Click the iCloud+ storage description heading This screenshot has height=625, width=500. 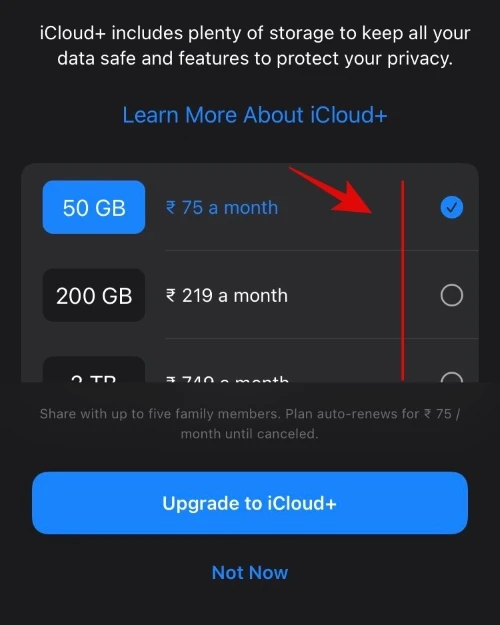click(x=255, y=46)
